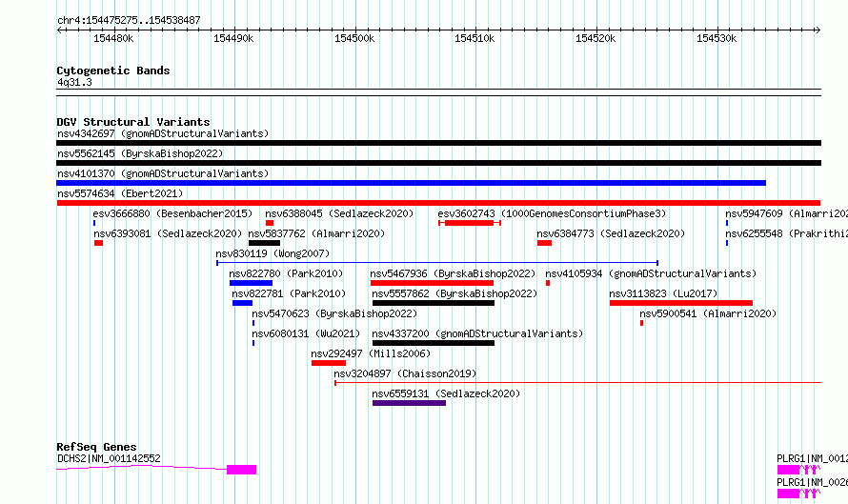Image resolution: width=848 pixels, height=504 pixels.
Task: Open the nsv4101370 gnomADStructuralVariants variant label
Action: pos(163,173)
